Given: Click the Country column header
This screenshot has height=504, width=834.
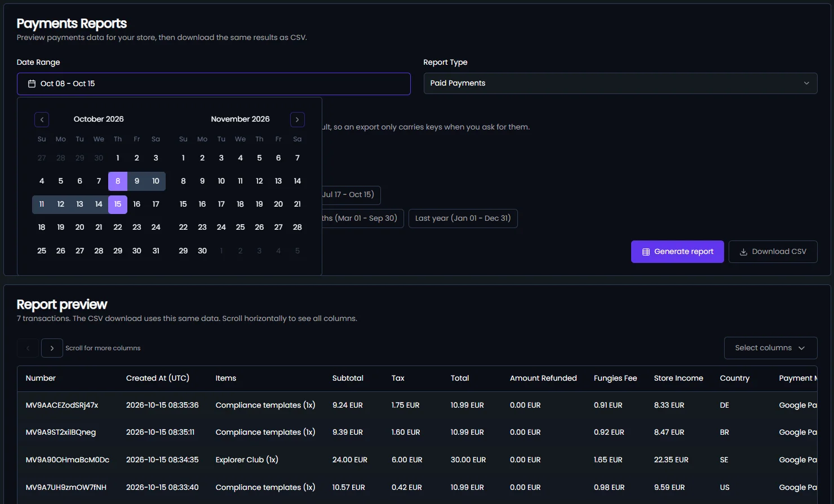Looking at the screenshot, I should (x=735, y=378).
